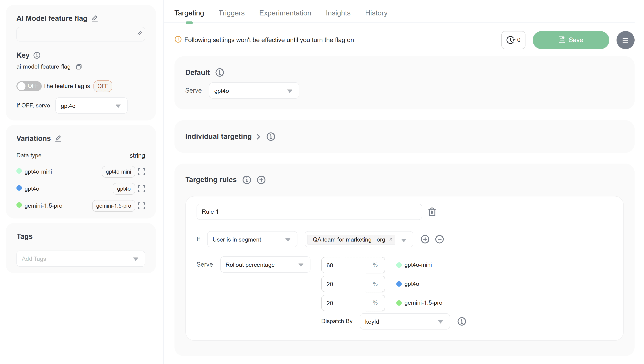Delete Rule 1 using trash icon
Image resolution: width=644 pixels, height=364 pixels.
pyautogui.click(x=432, y=211)
